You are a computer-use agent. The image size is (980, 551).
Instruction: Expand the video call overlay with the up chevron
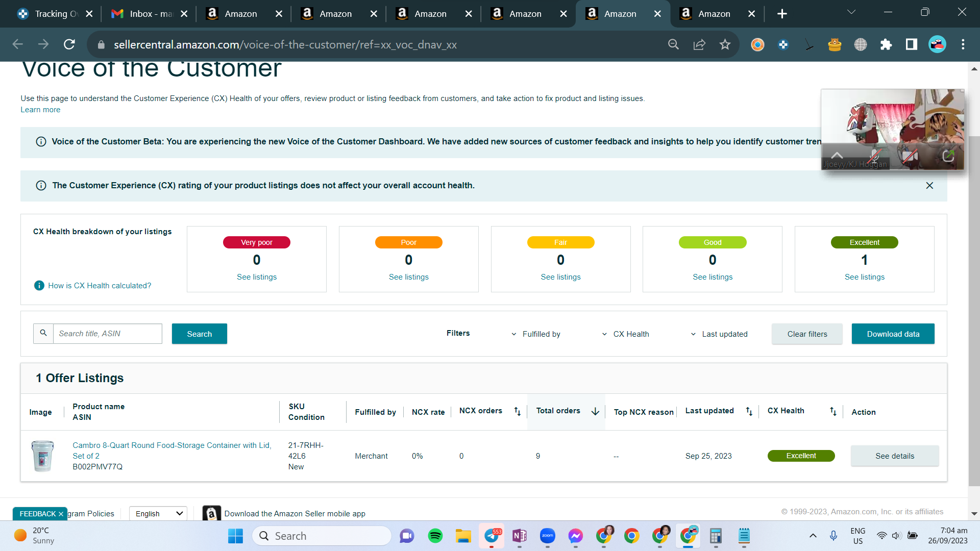(x=837, y=155)
